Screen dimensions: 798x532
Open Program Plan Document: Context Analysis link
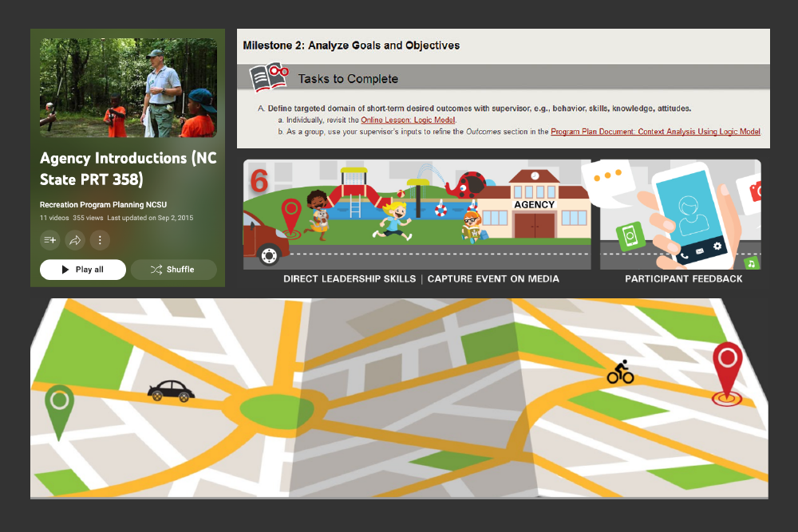655,132
